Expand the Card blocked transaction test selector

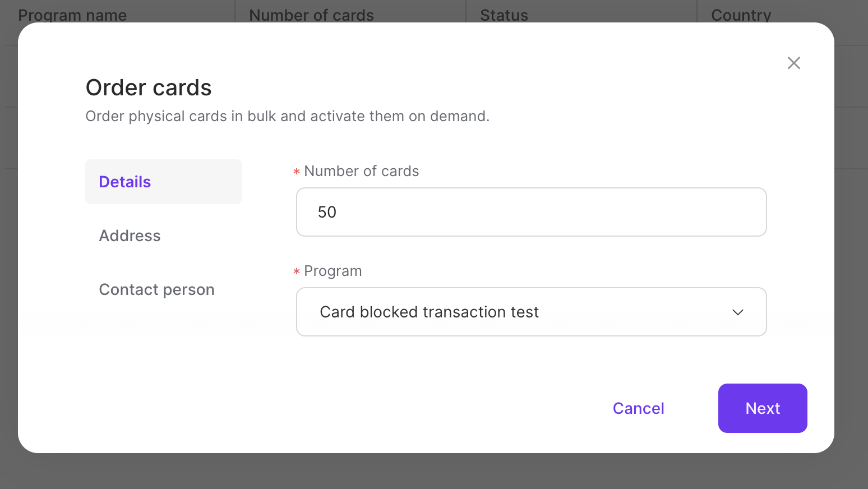(531, 312)
